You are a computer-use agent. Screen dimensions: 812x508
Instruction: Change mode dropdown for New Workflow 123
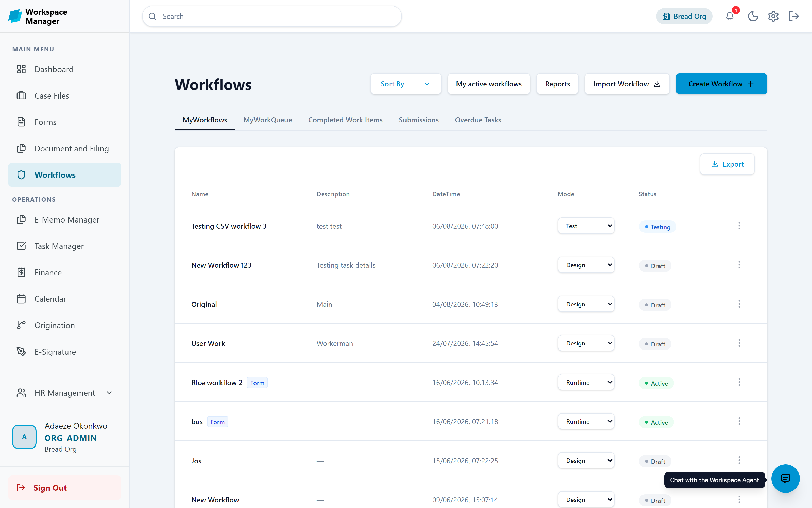(x=586, y=265)
